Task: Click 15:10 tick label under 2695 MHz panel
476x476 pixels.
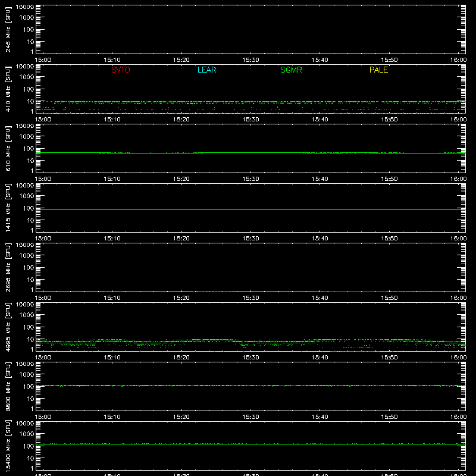Action: (112, 298)
